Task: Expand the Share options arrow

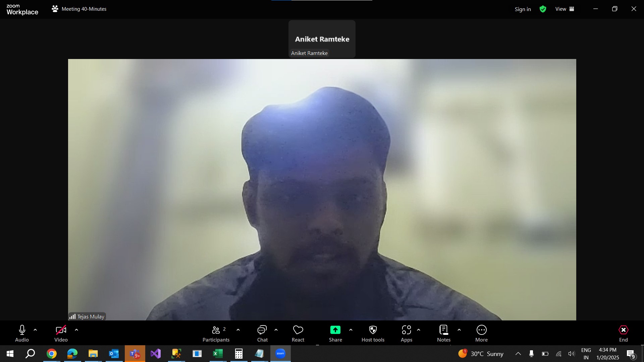Action: coord(351,330)
